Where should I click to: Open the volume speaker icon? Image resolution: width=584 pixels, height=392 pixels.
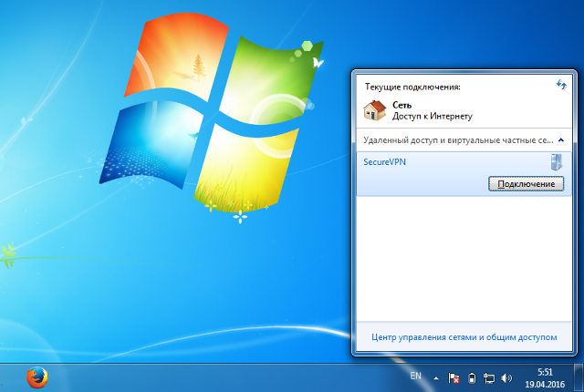(x=506, y=378)
